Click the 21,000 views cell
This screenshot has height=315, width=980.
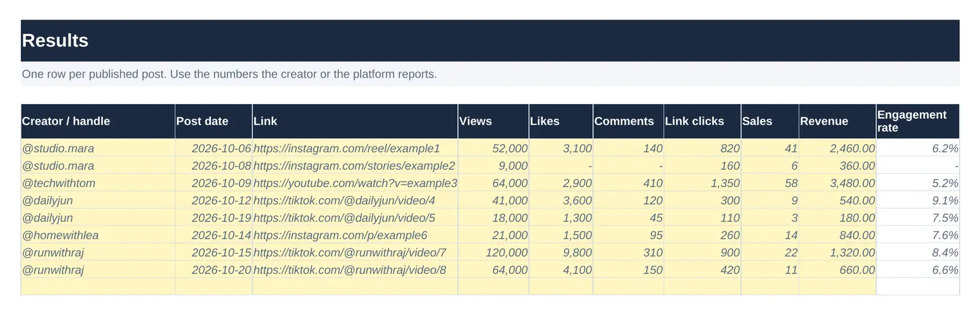pyautogui.click(x=494, y=235)
